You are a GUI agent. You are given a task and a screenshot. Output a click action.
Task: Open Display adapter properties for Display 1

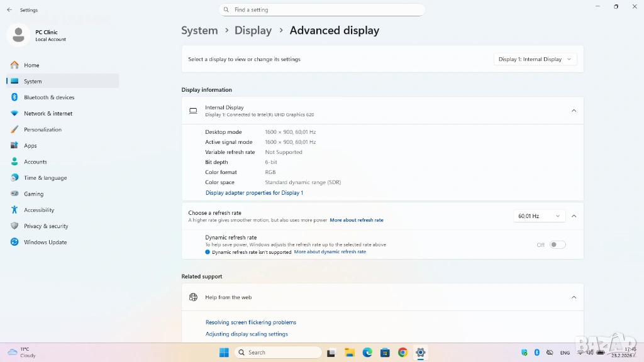tap(254, 193)
